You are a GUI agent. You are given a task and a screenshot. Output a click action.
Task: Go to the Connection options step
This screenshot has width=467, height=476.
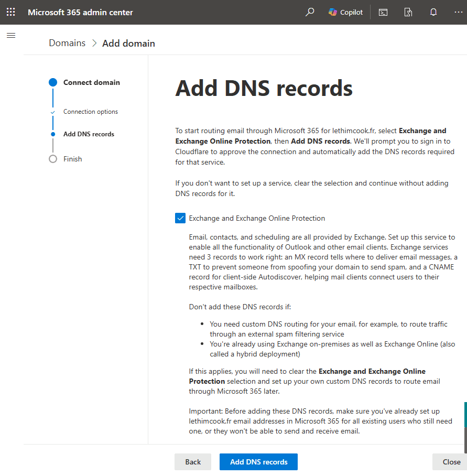(90, 112)
